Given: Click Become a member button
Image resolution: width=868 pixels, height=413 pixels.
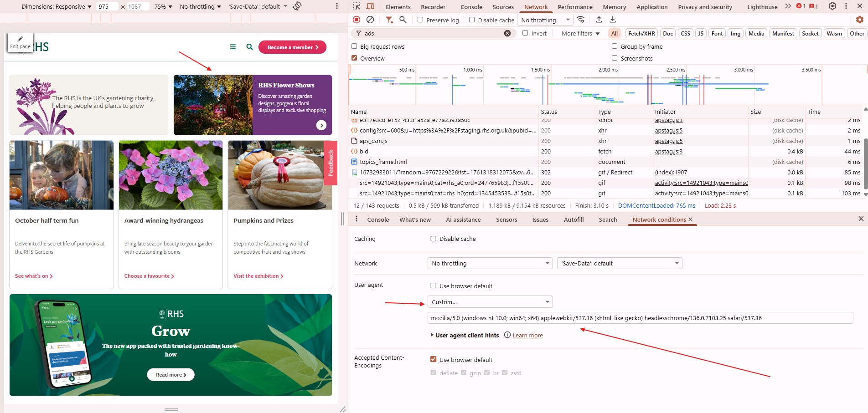Looking at the screenshot, I should click(292, 47).
